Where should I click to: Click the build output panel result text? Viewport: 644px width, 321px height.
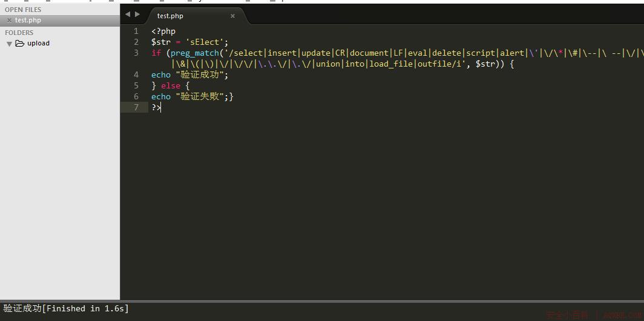66,308
